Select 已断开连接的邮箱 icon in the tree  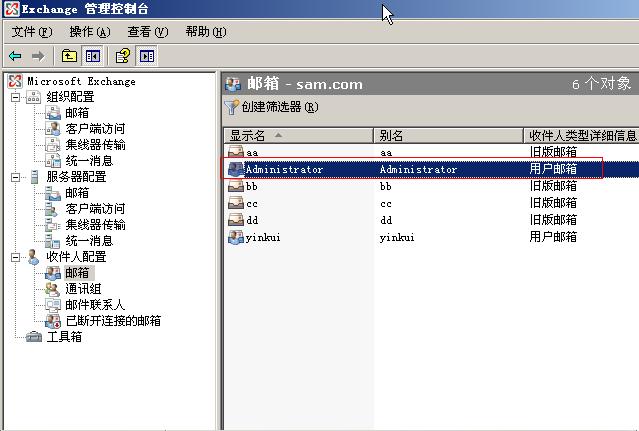click(54, 321)
